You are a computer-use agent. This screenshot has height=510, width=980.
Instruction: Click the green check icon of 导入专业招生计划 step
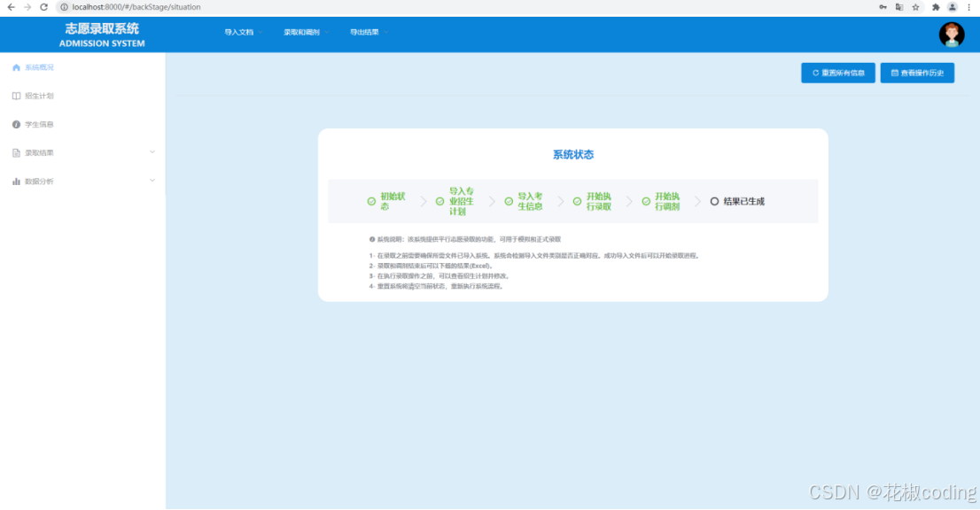(440, 202)
